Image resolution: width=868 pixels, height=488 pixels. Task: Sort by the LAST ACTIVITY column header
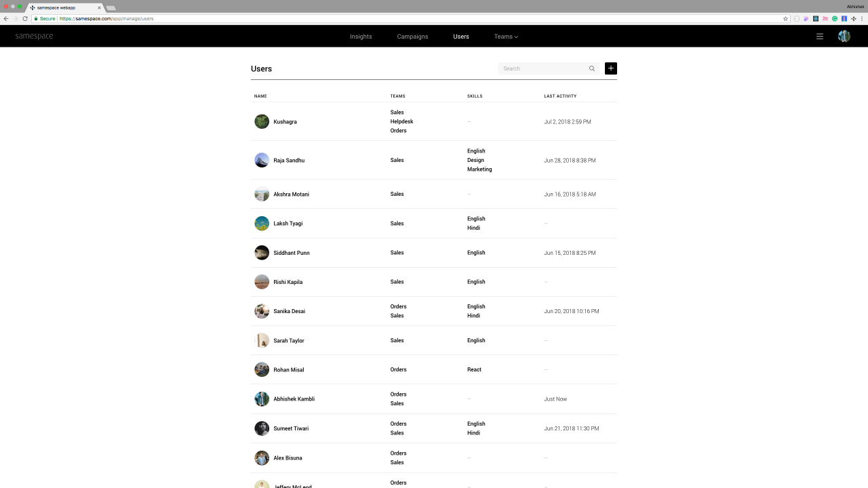560,96
